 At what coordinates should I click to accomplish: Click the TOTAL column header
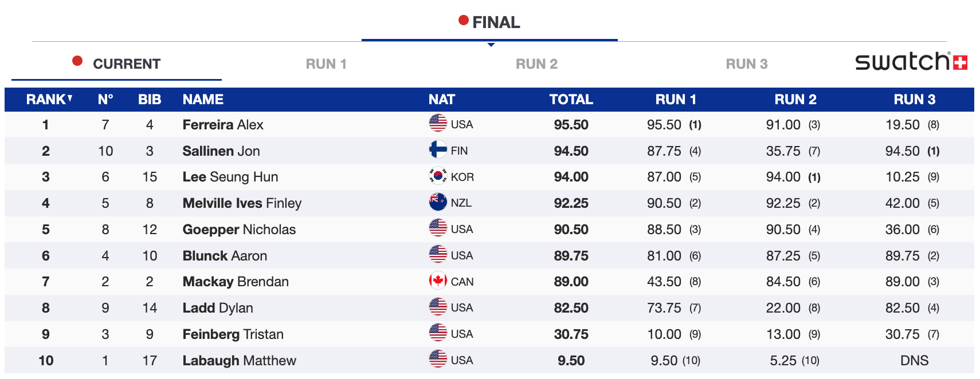[571, 100]
